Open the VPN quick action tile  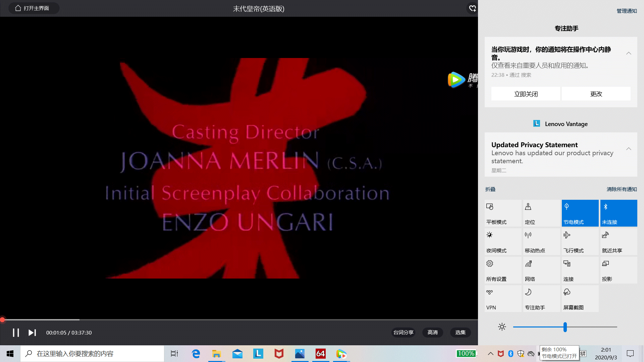(x=503, y=299)
